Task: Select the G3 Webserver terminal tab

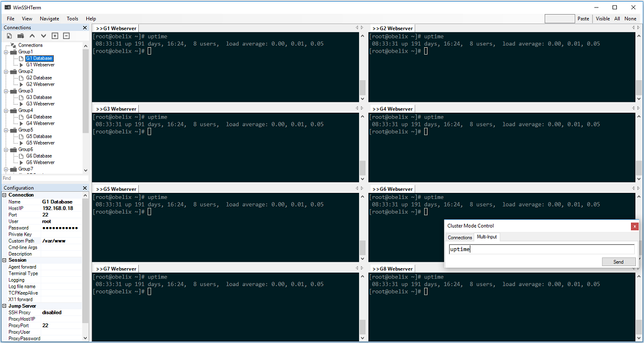Action: coord(116,109)
